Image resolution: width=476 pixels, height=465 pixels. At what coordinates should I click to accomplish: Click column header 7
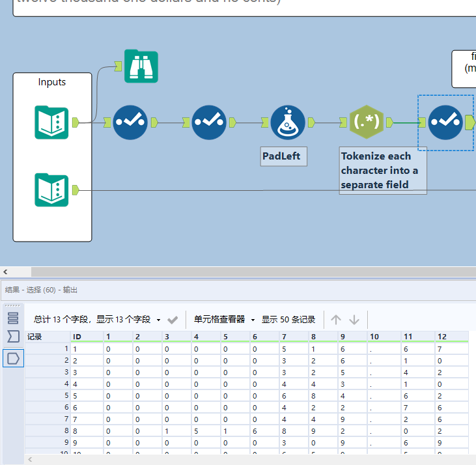pyautogui.click(x=294, y=337)
